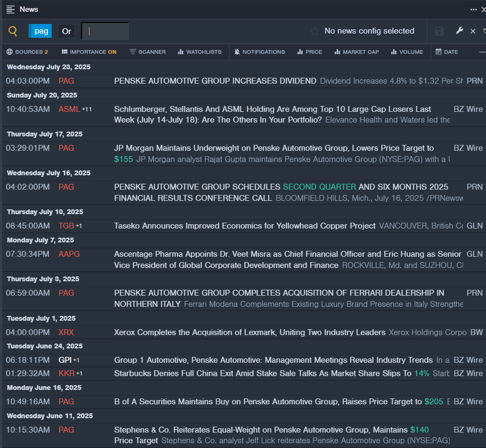Viewport: 486px width, 448px height.
Task: Expand the +11 tickers next to ASML
Action: click(x=87, y=109)
